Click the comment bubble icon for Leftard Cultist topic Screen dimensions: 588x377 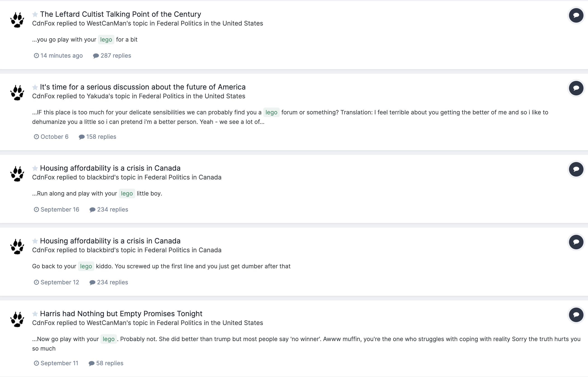(x=576, y=15)
